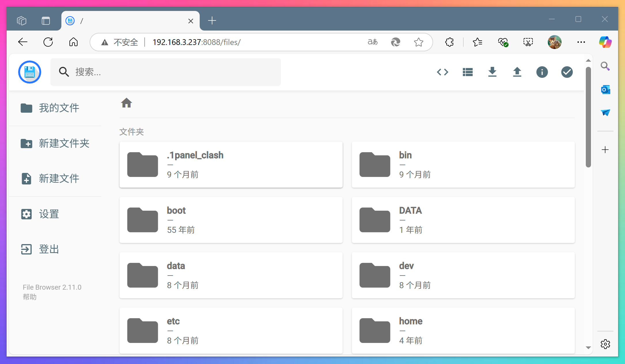Image resolution: width=625 pixels, height=364 pixels.
Task: Click the page vertical scrollbar thumb
Action: coord(588,117)
